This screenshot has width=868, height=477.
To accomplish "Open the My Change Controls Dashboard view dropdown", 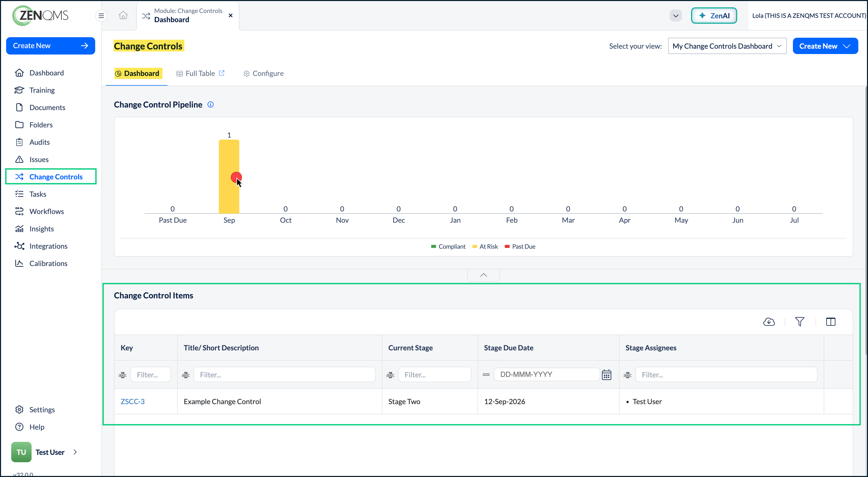I will pos(727,46).
